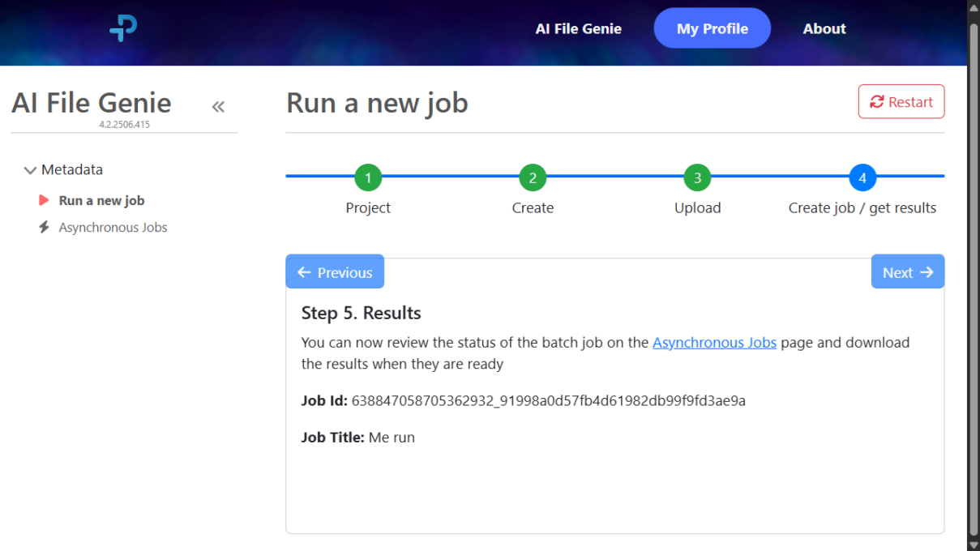Go to step 2 Create circle
Viewport: 980px width, 551px height.
pyautogui.click(x=533, y=177)
